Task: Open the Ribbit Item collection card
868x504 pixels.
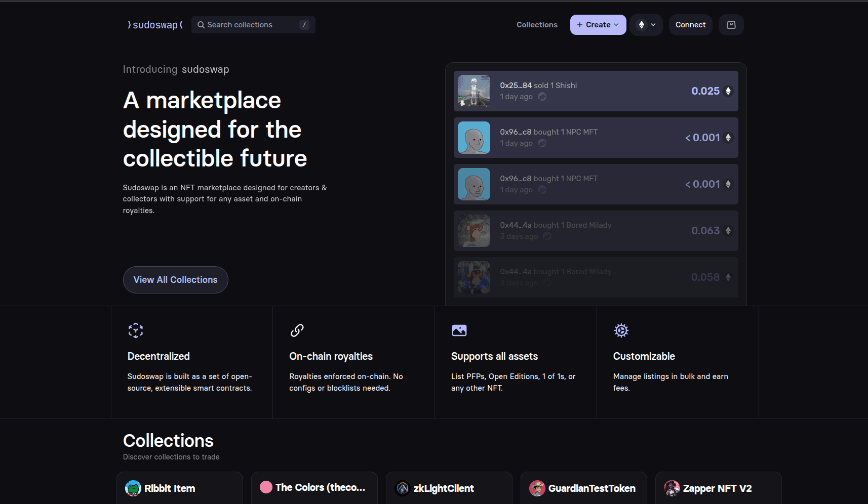Action: click(x=180, y=488)
